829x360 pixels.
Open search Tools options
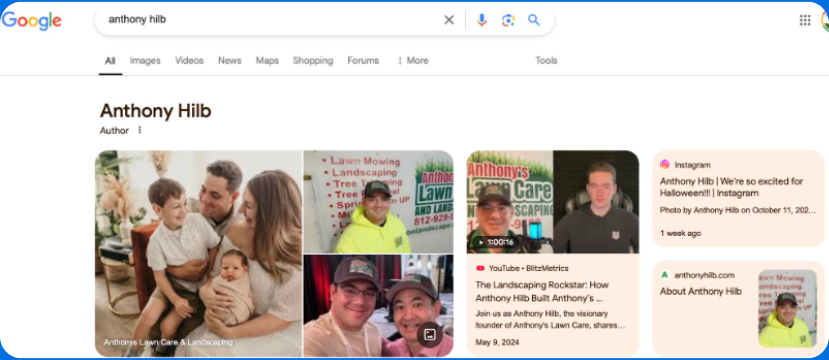(x=546, y=61)
